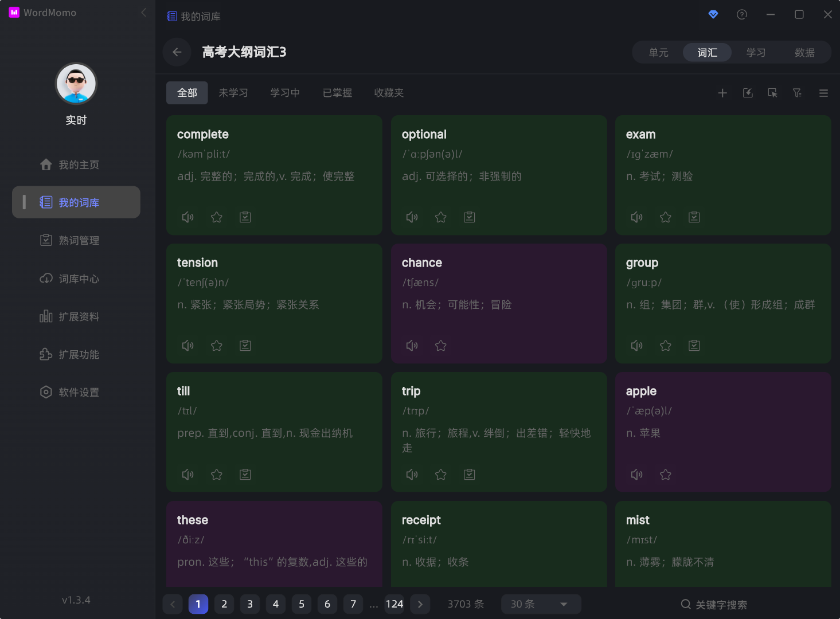Image resolution: width=840 pixels, height=619 pixels.
Task: Play pronunciation for word optional
Action: (412, 217)
